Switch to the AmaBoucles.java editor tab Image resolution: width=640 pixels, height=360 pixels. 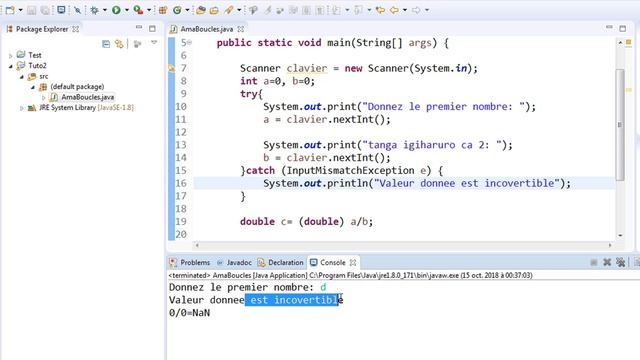tap(207, 29)
